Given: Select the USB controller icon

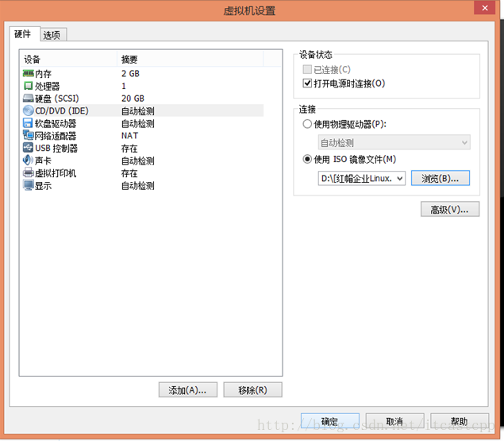Looking at the screenshot, I should pyautogui.click(x=28, y=148).
